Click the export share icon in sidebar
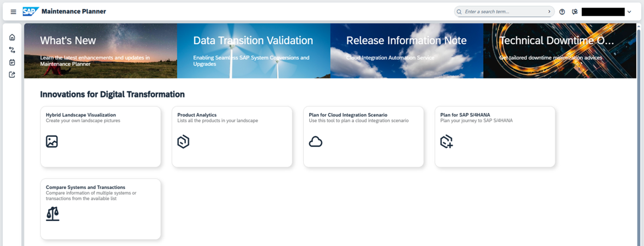 [12, 75]
